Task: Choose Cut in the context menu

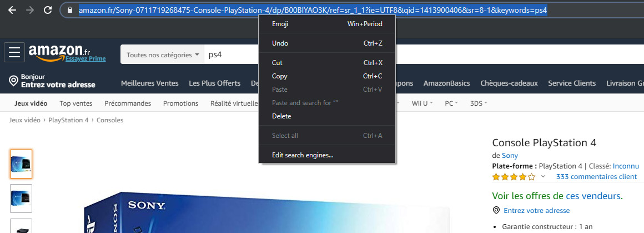Action: tap(327, 63)
